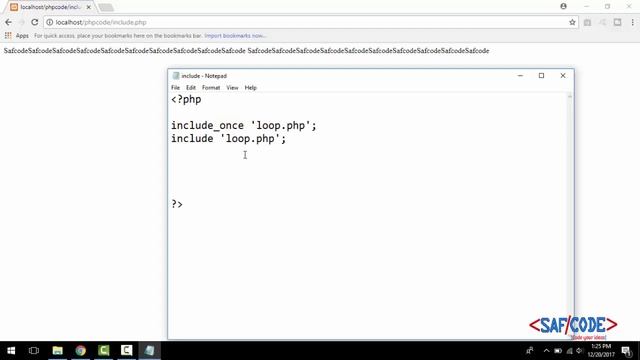Open the Action Center notifications
The image size is (640, 360).
coord(627,351)
